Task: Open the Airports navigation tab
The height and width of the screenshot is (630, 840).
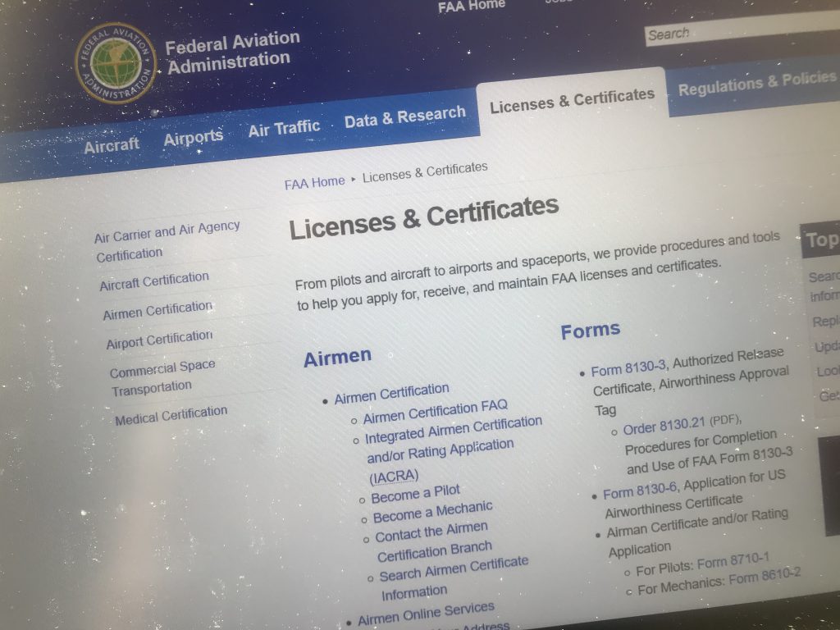Action: click(x=194, y=138)
